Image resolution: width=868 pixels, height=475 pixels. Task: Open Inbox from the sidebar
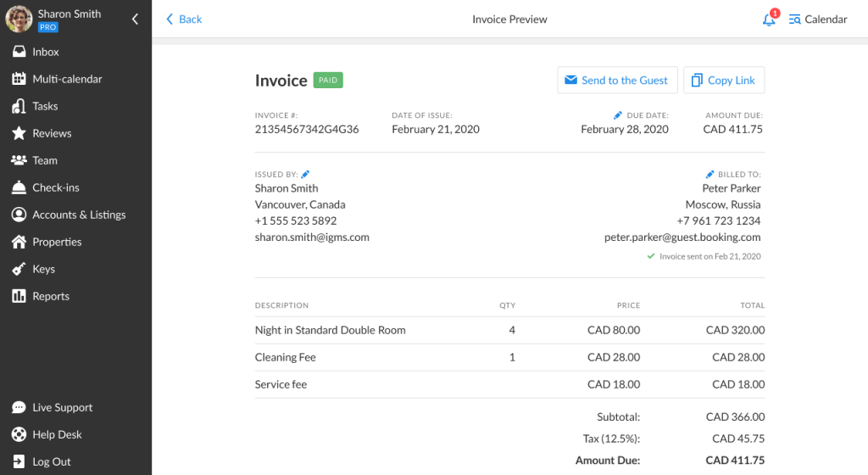46,52
